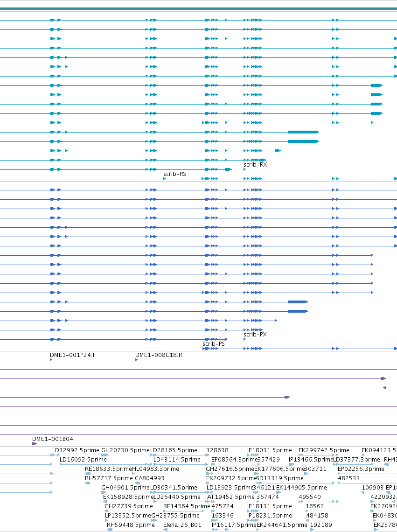Click the LD43114.5prime EST label

pyautogui.click(x=177, y=459)
